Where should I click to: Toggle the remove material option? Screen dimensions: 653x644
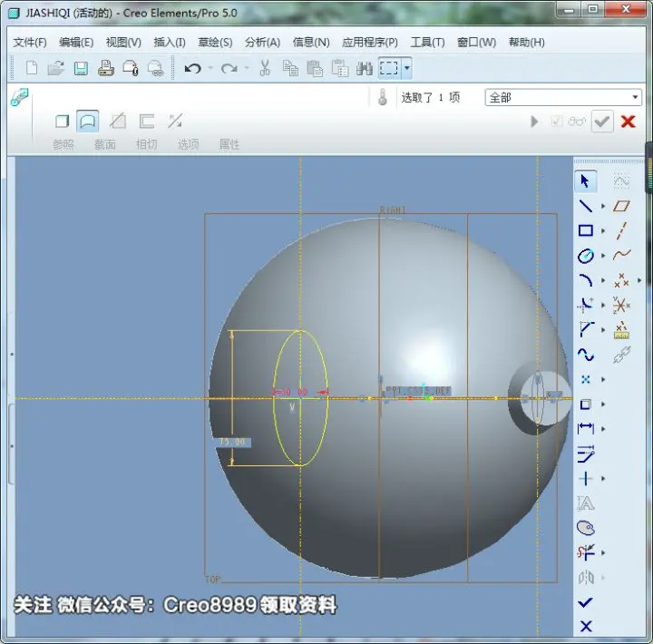[x=118, y=122]
